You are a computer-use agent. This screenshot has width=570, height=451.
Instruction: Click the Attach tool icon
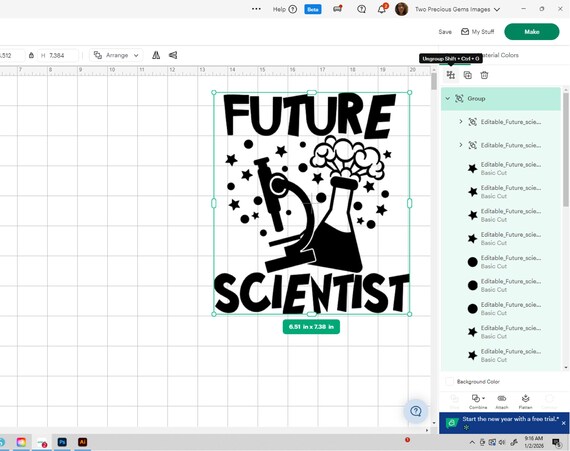pos(502,401)
